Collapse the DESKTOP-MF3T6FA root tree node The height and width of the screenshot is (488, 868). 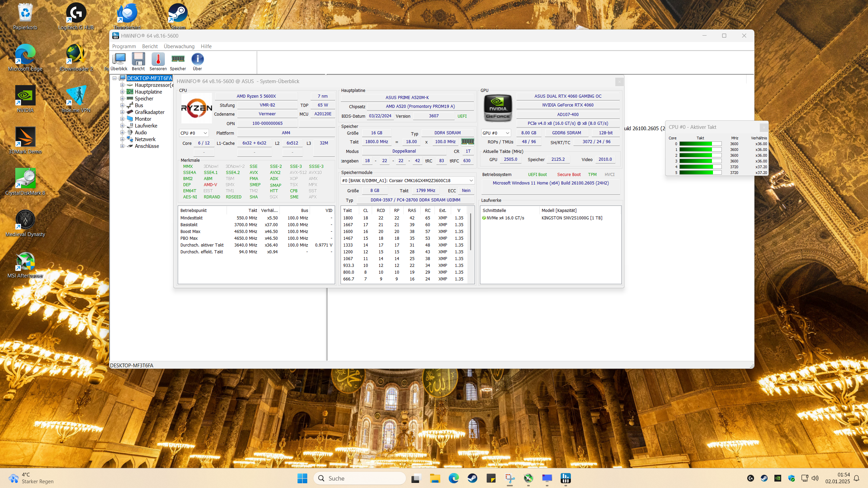[115, 78]
